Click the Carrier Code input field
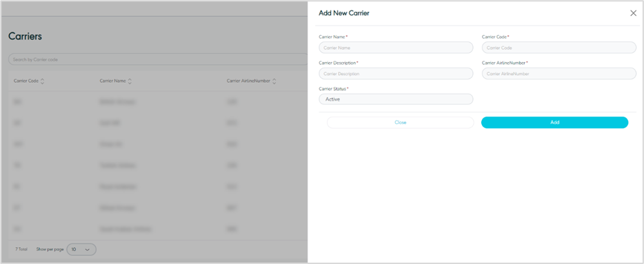The image size is (644, 264). click(x=559, y=48)
